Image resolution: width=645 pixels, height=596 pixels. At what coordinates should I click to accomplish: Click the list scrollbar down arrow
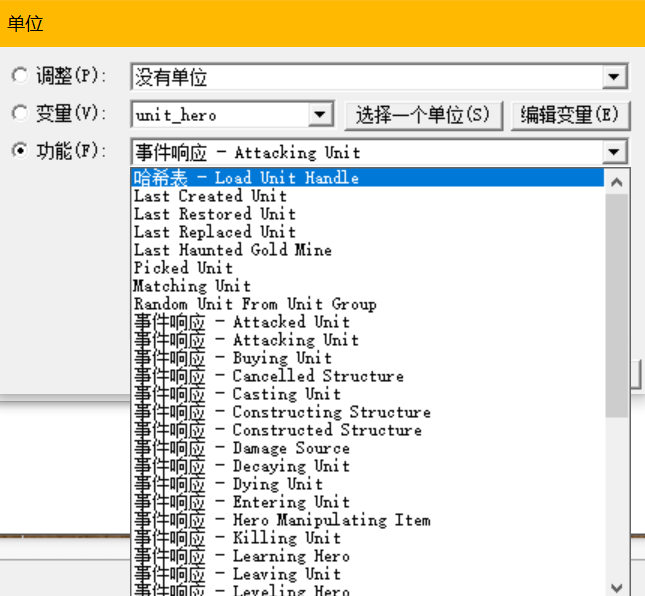click(617, 586)
